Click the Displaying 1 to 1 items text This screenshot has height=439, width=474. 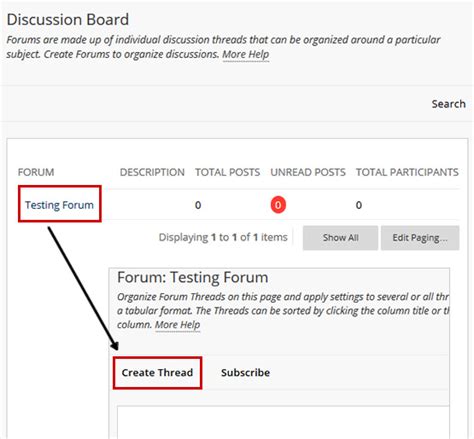pos(223,237)
